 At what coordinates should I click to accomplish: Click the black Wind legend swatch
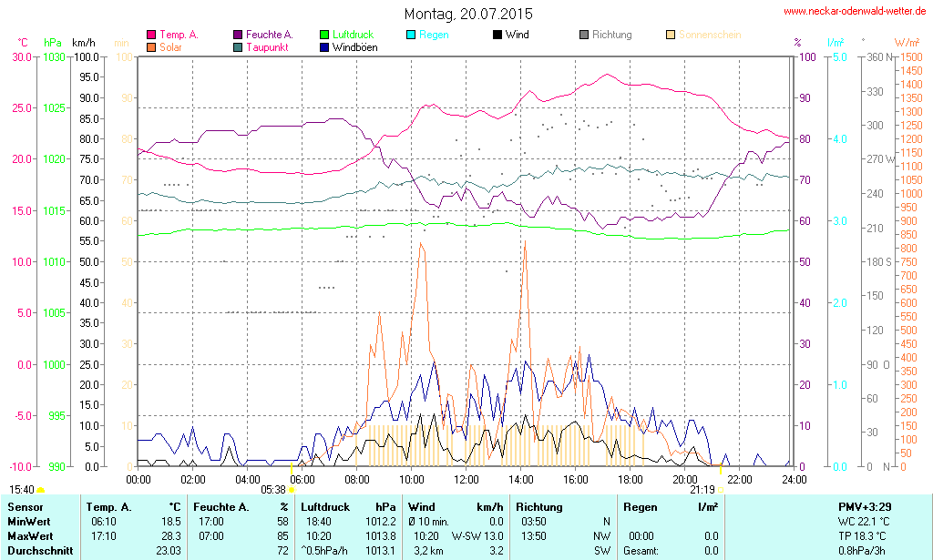click(497, 35)
